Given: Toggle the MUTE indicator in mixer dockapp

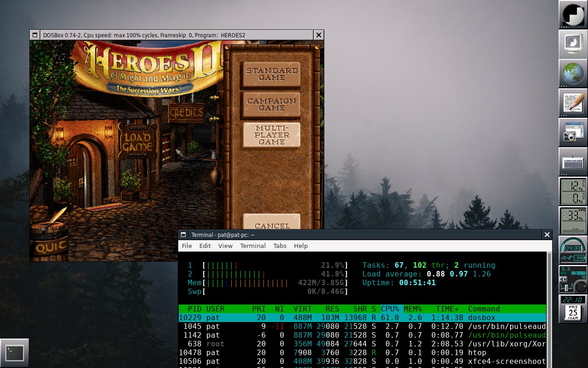Looking at the screenshot, I should pyautogui.click(x=581, y=273).
